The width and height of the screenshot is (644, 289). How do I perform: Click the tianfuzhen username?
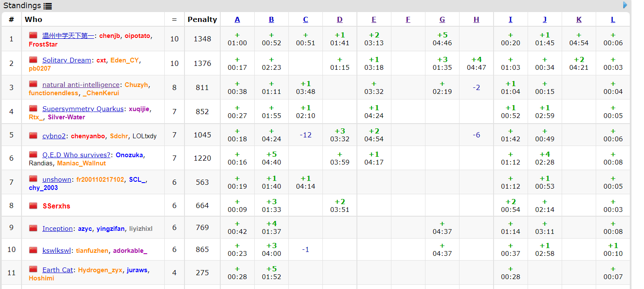pos(92,250)
